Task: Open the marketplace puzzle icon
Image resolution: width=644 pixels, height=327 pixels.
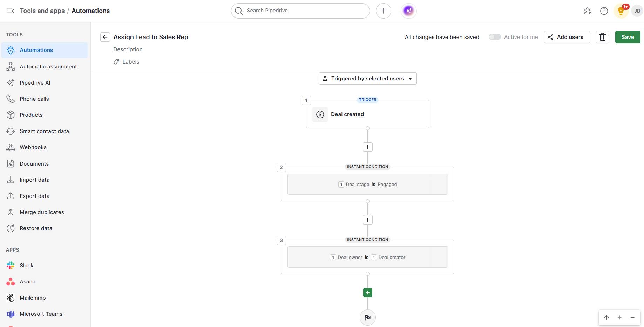Action: 588,11
